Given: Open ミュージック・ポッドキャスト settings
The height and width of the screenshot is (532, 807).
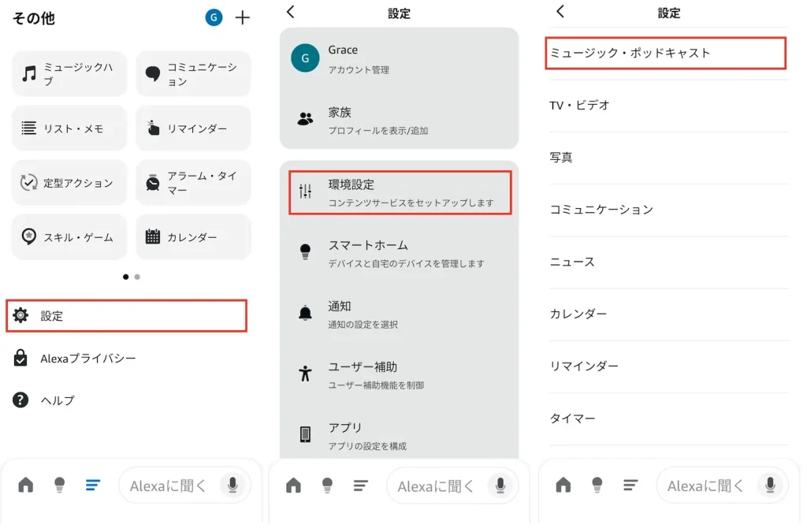Looking at the screenshot, I should (665, 53).
